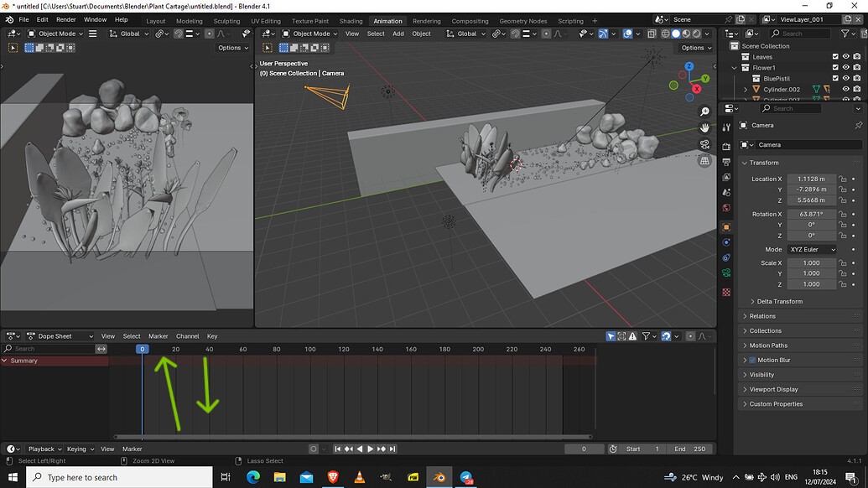Jump to the first frame
Viewport: 868px width, 488px height.
coord(338,449)
